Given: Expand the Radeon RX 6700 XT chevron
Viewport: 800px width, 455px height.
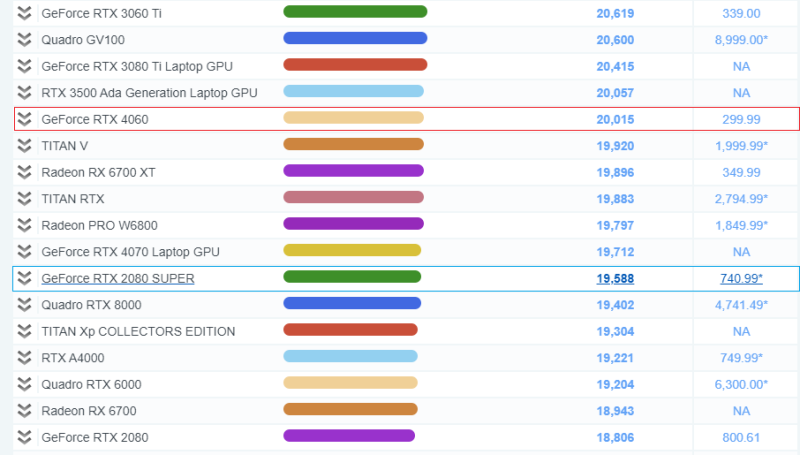Looking at the screenshot, I should (24, 172).
